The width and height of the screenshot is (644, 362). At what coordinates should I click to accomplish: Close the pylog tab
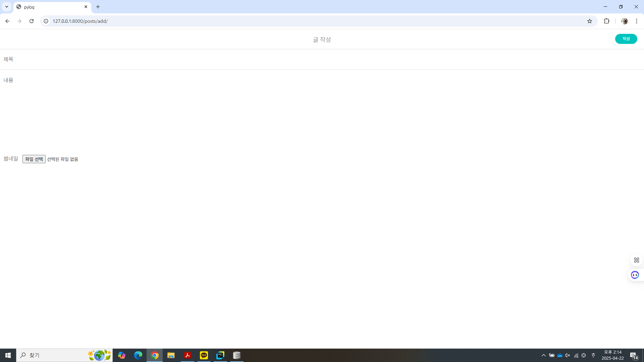86,7
